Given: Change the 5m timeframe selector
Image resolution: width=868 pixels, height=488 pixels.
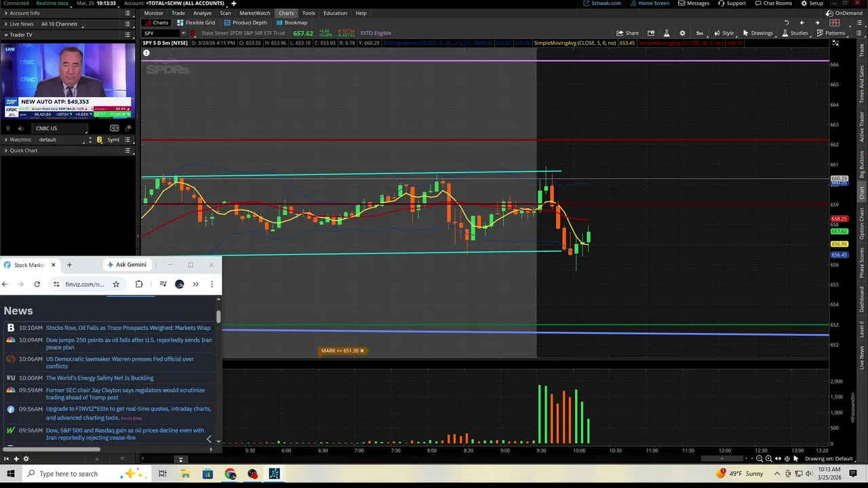Looking at the screenshot, I should pyautogui.click(x=700, y=33).
